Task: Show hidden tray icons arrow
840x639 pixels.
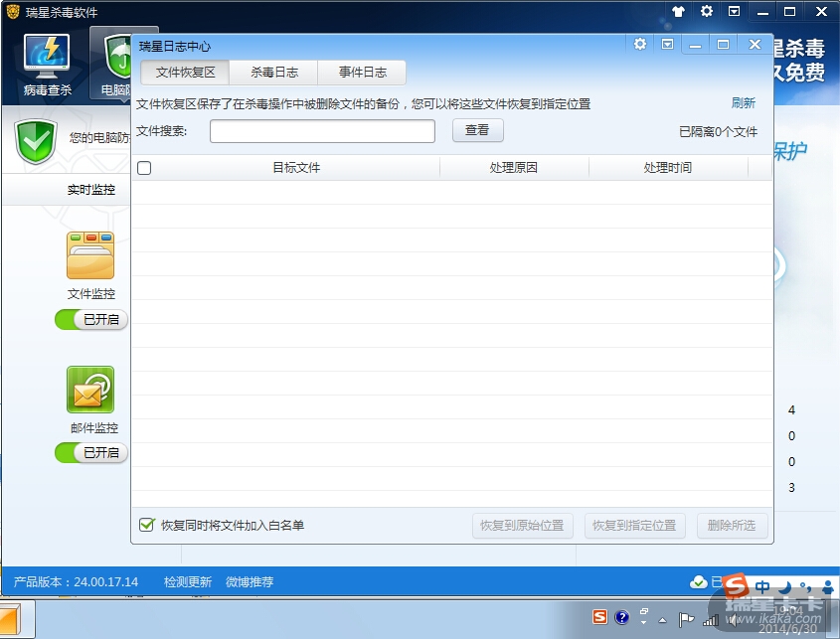Action: click(663, 620)
